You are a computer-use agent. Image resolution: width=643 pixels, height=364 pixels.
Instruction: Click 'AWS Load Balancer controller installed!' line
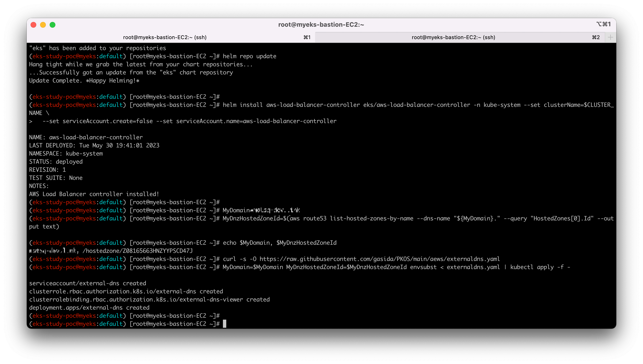tap(94, 194)
